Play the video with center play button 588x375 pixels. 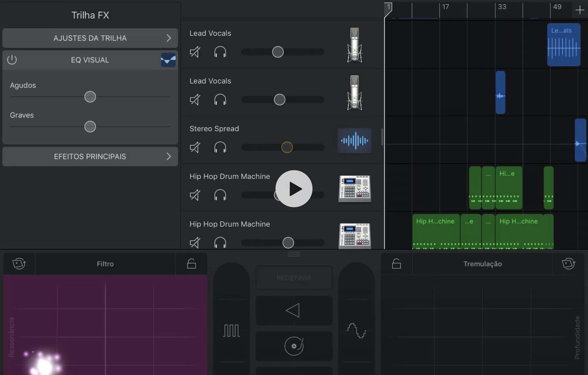[x=294, y=189]
